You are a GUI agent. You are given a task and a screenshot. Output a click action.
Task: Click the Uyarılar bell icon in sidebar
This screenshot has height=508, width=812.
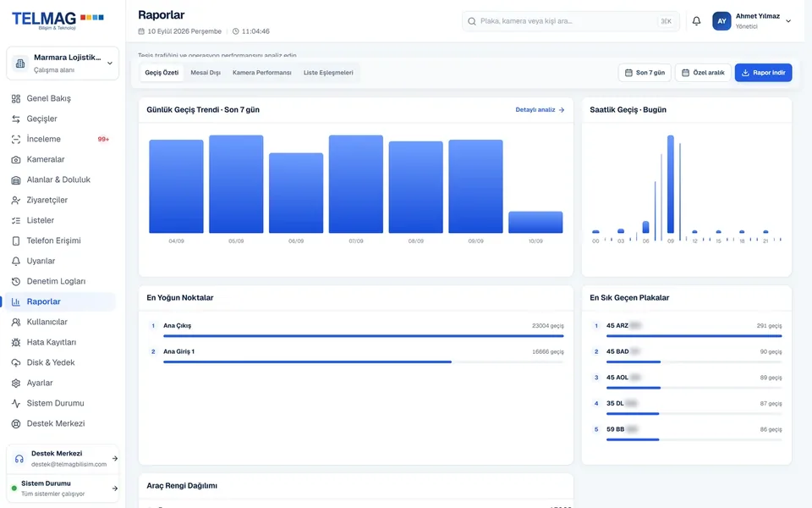pos(16,262)
